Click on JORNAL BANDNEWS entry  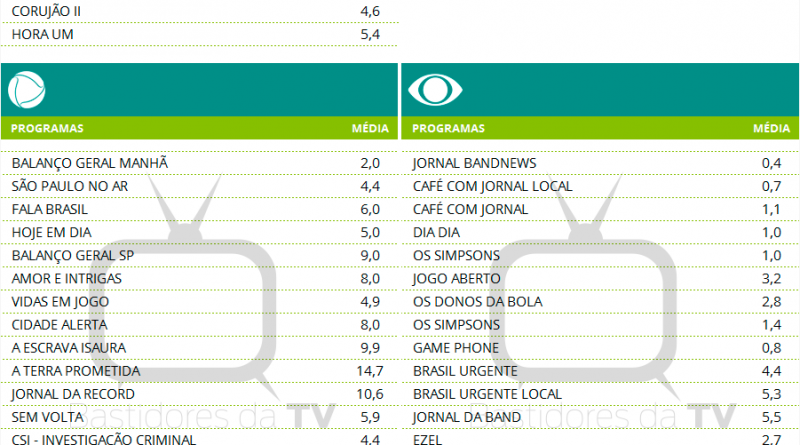475,163
